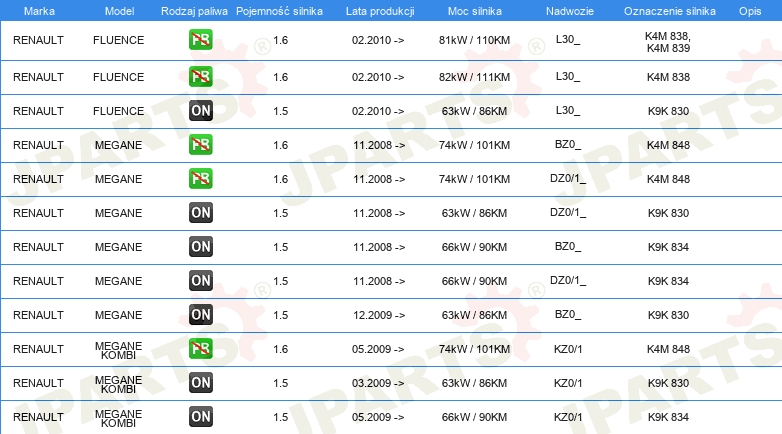782x434 pixels.
Task: Click the ON diesel icon in Fluence K9K 830 row
Action: tap(201, 111)
